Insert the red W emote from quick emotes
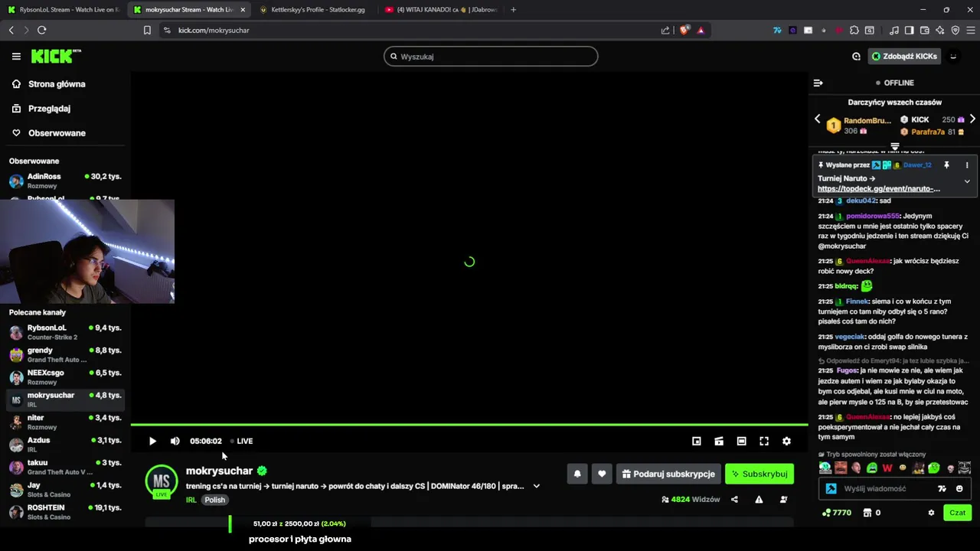Viewport: 980px width, 551px height. click(887, 468)
